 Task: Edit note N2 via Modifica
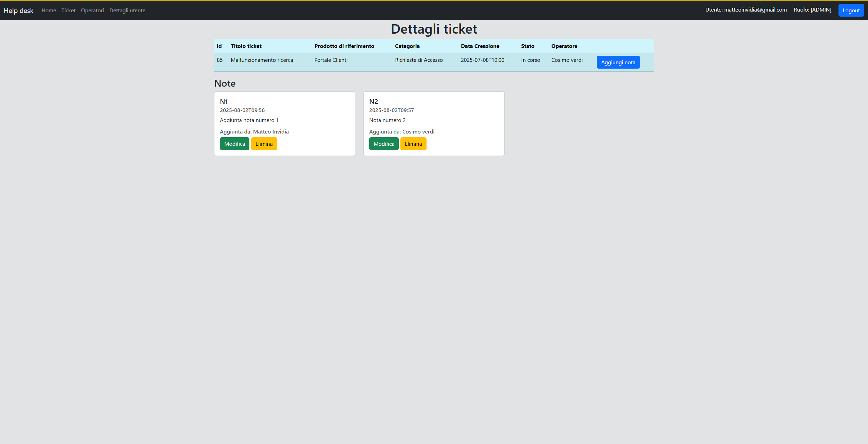click(384, 144)
